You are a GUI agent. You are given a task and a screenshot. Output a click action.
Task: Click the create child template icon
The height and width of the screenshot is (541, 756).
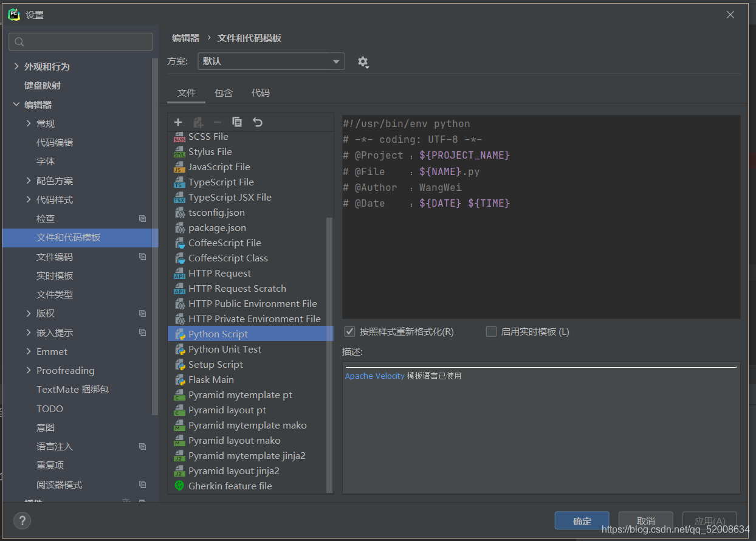(x=198, y=122)
